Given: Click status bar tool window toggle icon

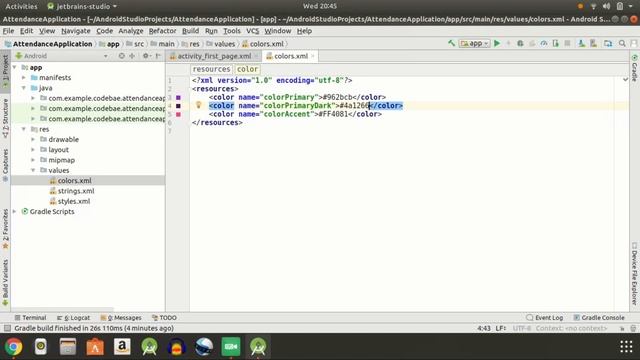Looking at the screenshot, I should coord(7,328).
